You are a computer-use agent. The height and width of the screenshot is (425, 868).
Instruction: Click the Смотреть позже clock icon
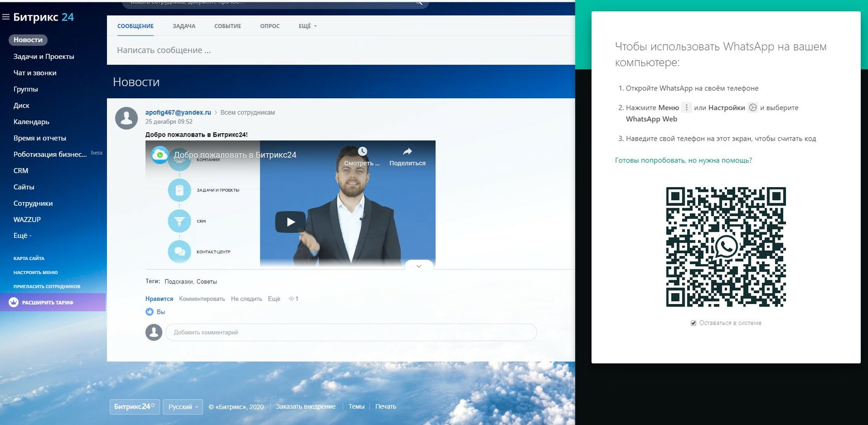point(362,151)
